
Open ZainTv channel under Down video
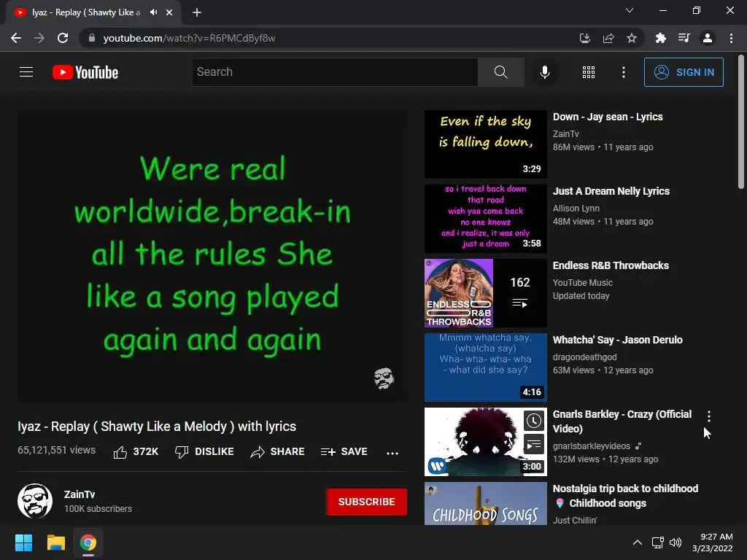(566, 134)
